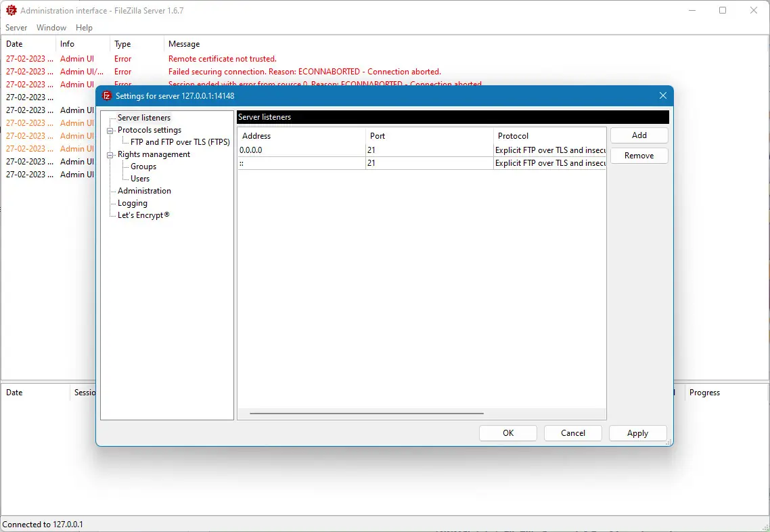
Task: Click the FileZilla icon in main title bar
Action: [x=11, y=10]
